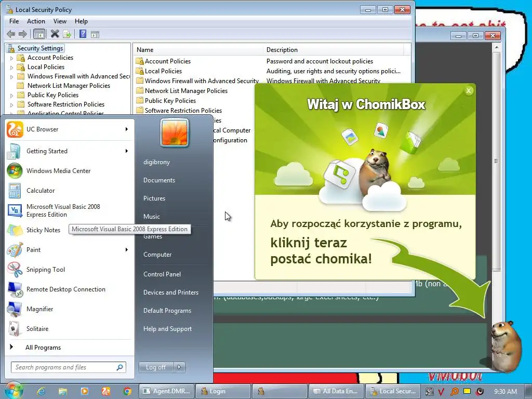
Task: Click the Export List toolbar icon
Action: [x=67, y=34]
